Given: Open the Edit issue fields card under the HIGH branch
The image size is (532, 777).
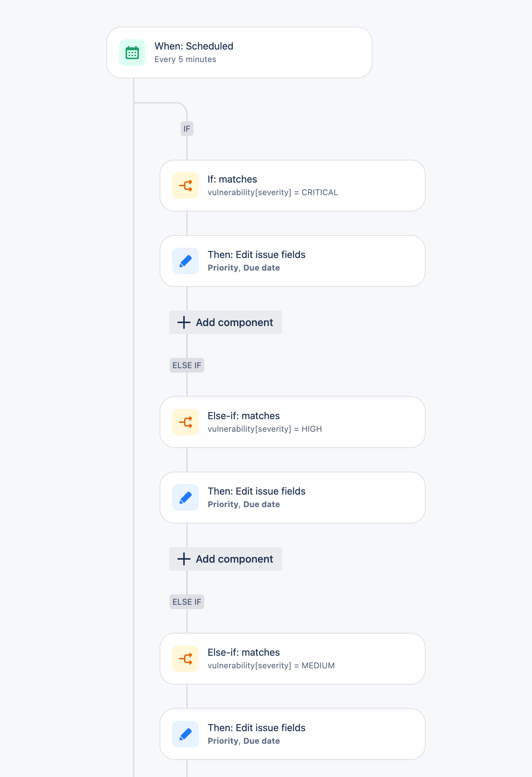Looking at the screenshot, I should [292, 497].
